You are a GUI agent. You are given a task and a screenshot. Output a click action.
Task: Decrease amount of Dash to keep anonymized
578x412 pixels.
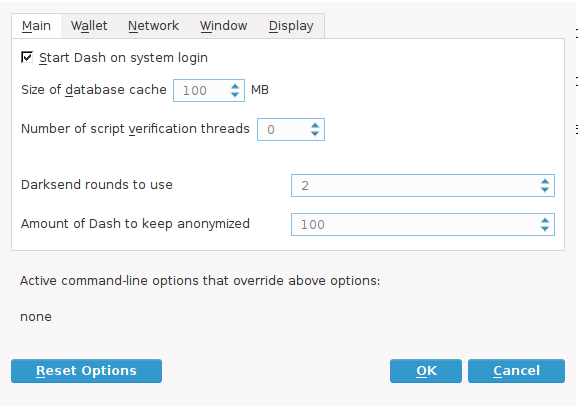(x=545, y=229)
